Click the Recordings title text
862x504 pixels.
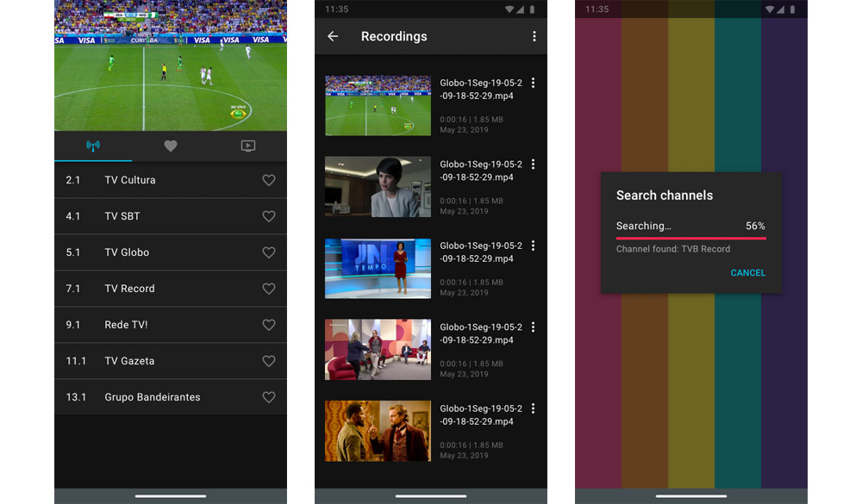click(394, 36)
